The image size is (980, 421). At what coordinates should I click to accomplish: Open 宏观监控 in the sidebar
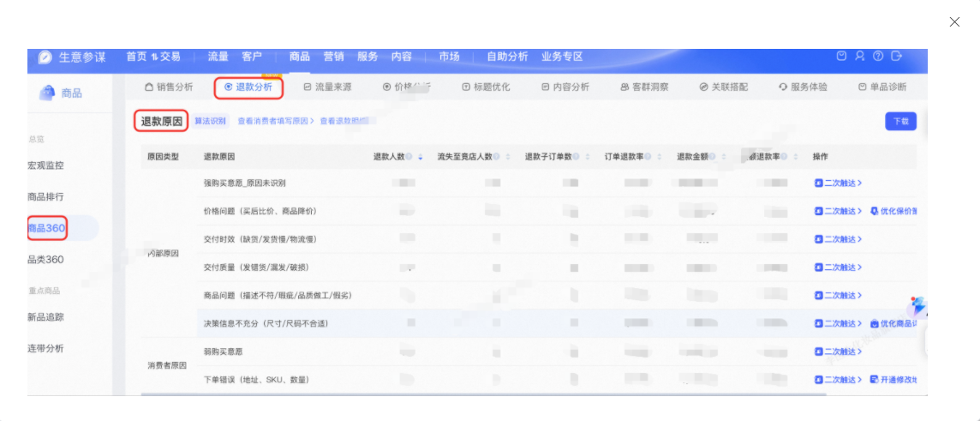coord(45,165)
